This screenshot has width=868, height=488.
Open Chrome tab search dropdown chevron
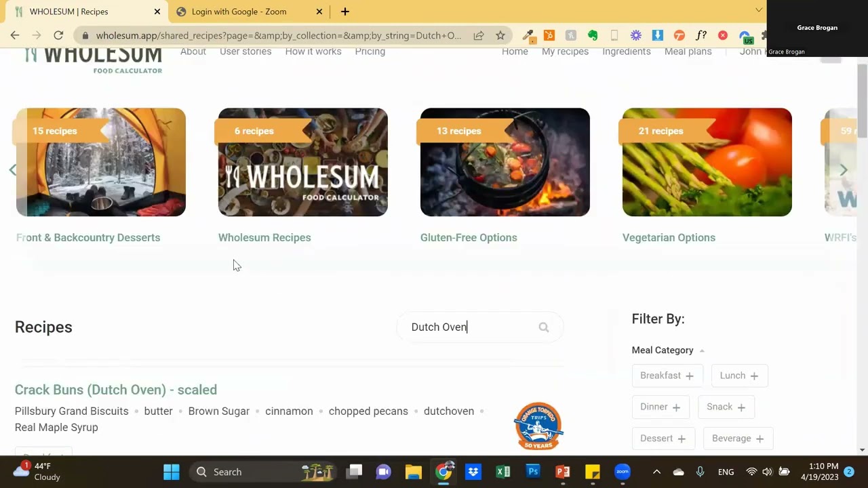coord(759,10)
